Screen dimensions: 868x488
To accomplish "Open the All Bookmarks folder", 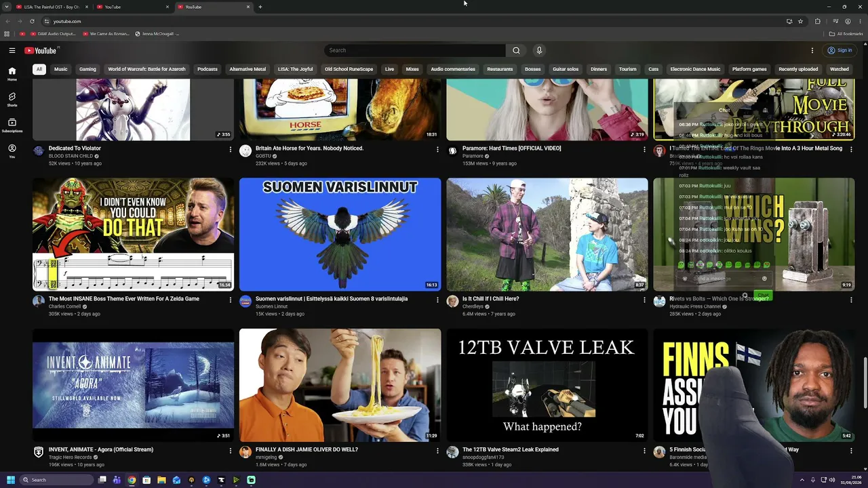I will pyautogui.click(x=846, y=33).
